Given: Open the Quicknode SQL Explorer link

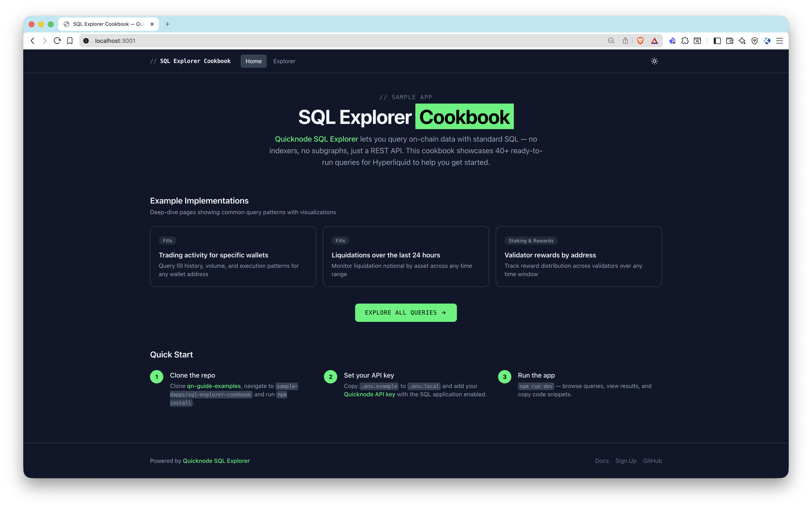Looking at the screenshot, I should click(x=316, y=139).
